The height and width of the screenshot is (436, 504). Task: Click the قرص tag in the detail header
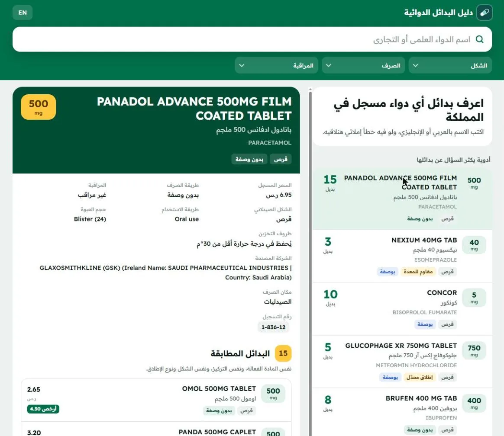tap(281, 159)
